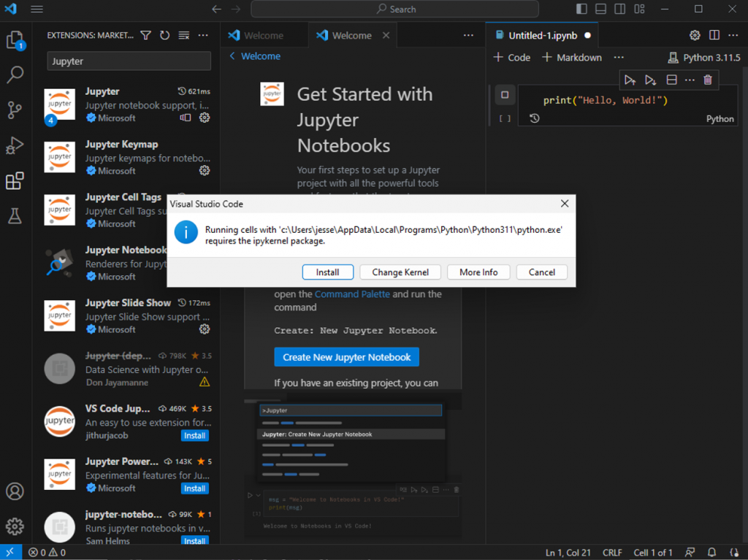
Task: Open the Run and Debug view
Action: click(x=15, y=145)
